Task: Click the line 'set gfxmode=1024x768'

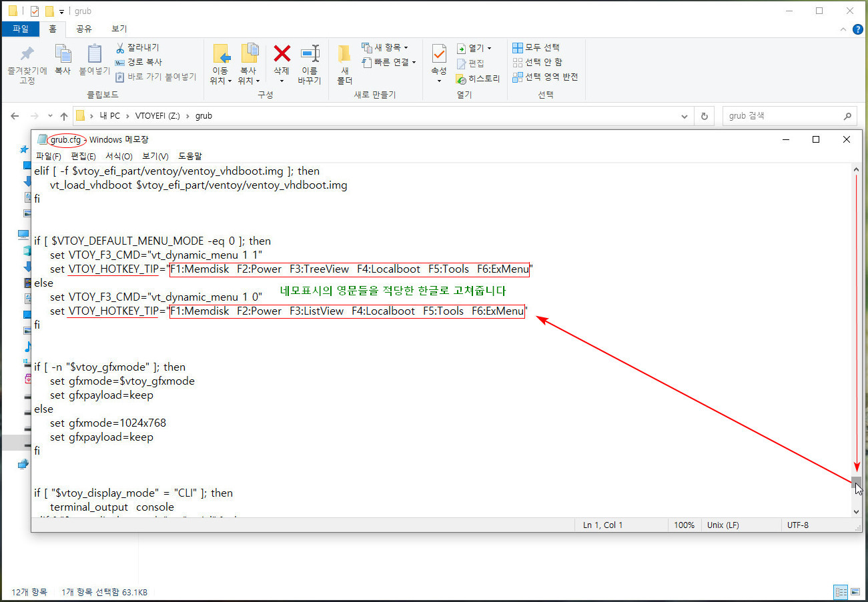Action: [108, 423]
